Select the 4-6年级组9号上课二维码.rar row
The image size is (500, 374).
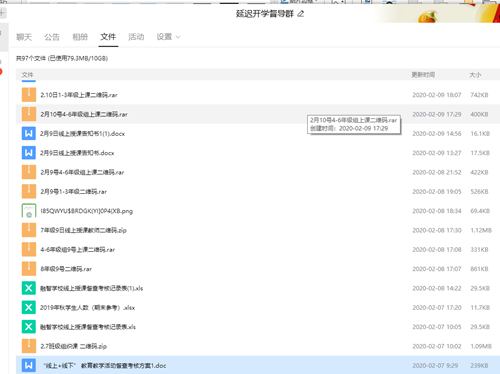pos(258,249)
